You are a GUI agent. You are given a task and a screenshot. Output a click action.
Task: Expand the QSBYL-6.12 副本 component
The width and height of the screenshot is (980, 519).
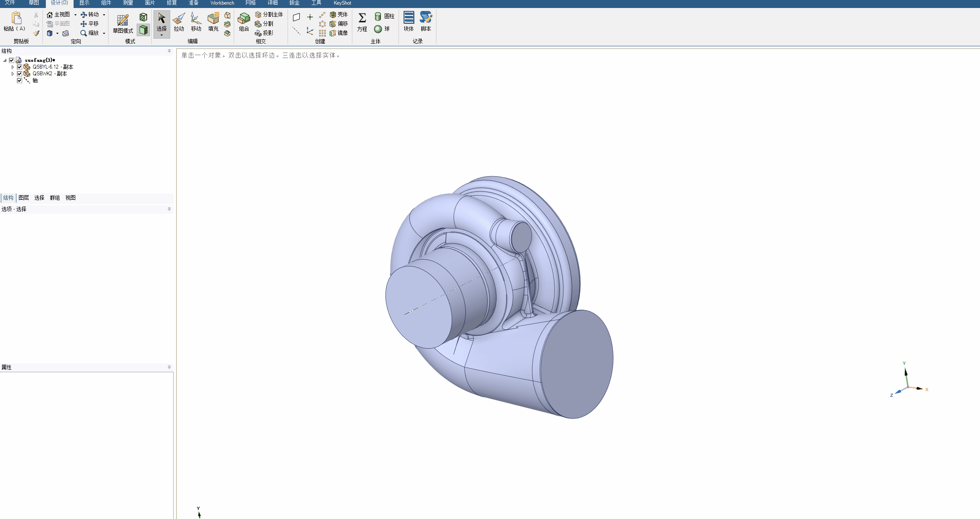[13, 67]
